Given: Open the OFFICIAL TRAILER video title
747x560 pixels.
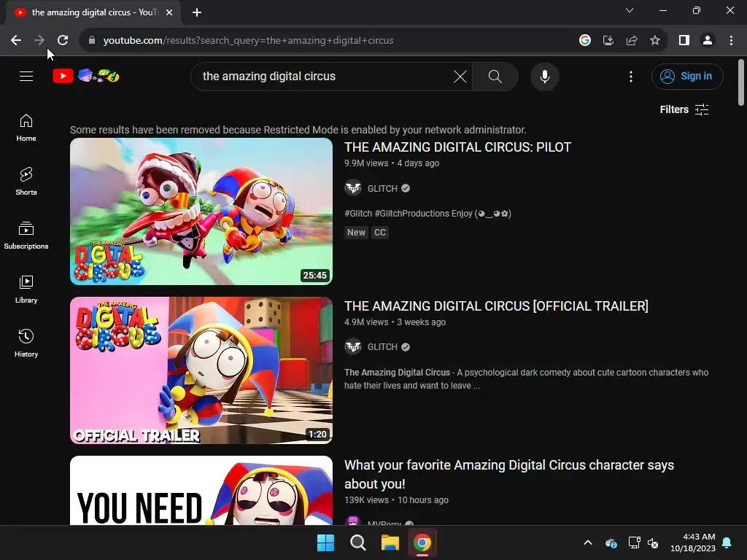Looking at the screenshot, I should coord(496,306).
